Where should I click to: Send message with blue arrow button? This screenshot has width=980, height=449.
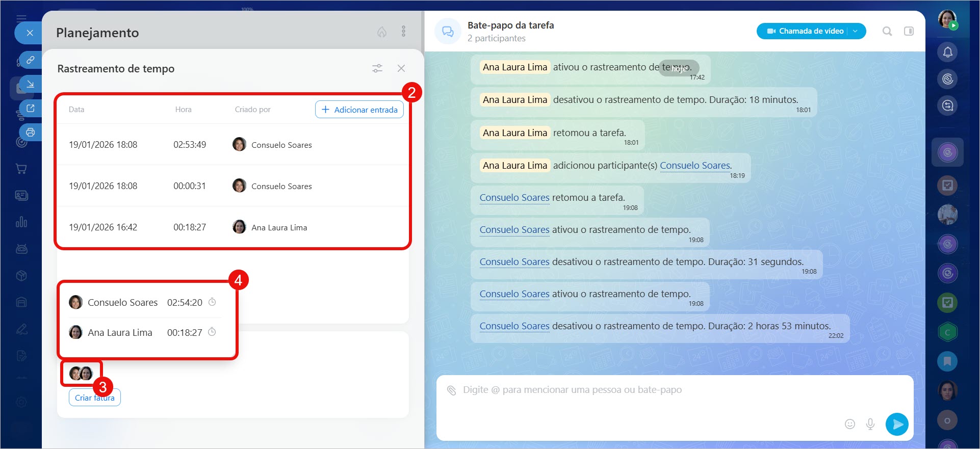click(897, 424)
